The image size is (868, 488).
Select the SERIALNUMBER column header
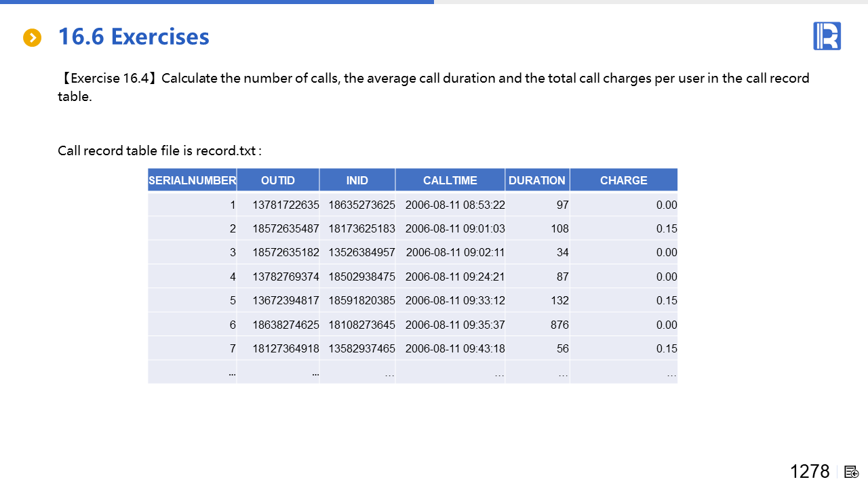tap(193, 180)
